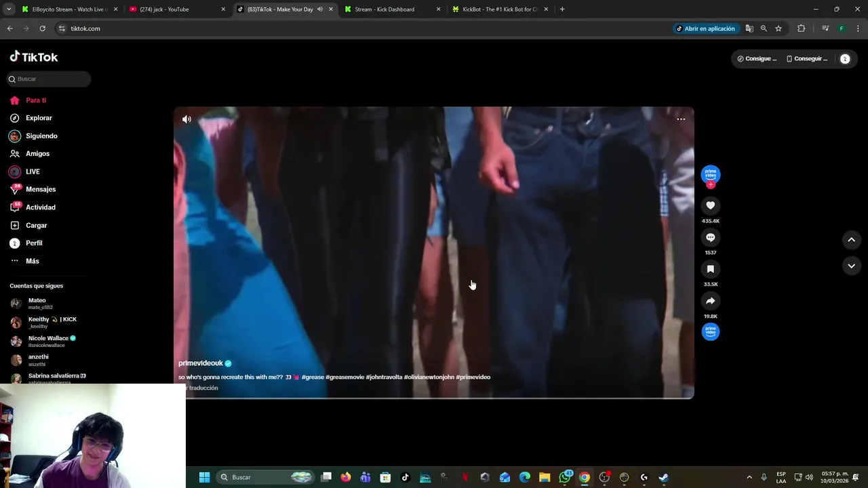Viewport: 868px width, 488px height.
Task: Open Windows Start menu
Action: (204, 477)
